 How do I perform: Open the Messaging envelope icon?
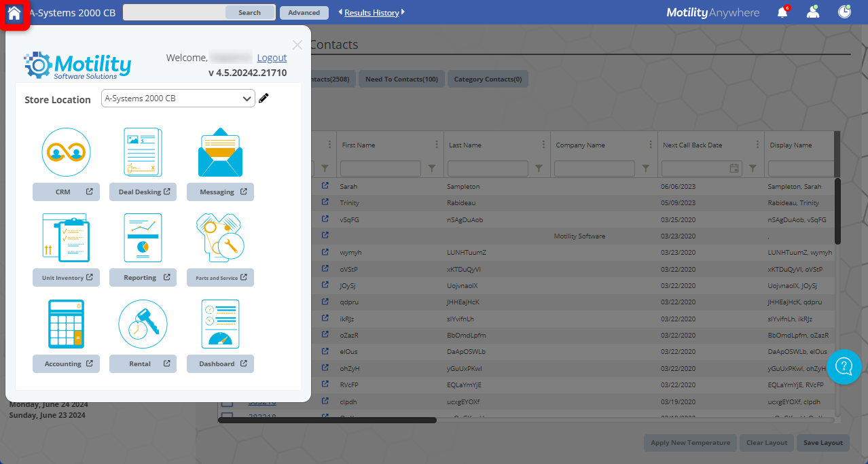coord(220,152)
